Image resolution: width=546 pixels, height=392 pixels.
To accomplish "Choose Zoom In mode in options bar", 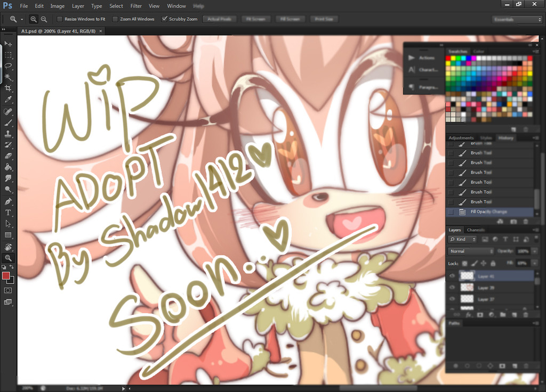I will tap(34, 19).
